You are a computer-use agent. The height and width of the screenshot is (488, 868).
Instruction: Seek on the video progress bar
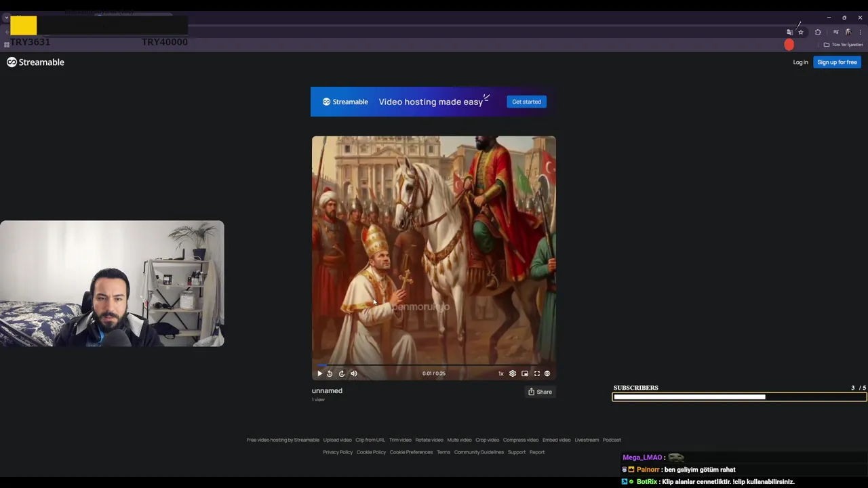tap(434, 365)
